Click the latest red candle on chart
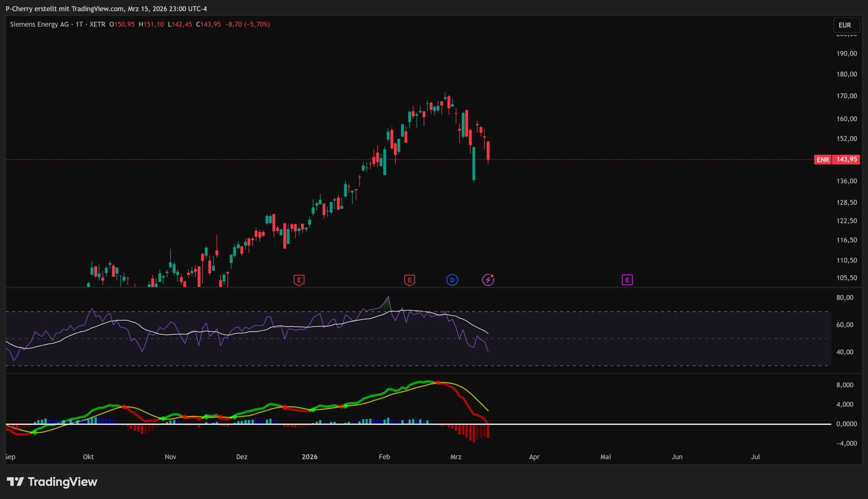 (x=488, y=150)
